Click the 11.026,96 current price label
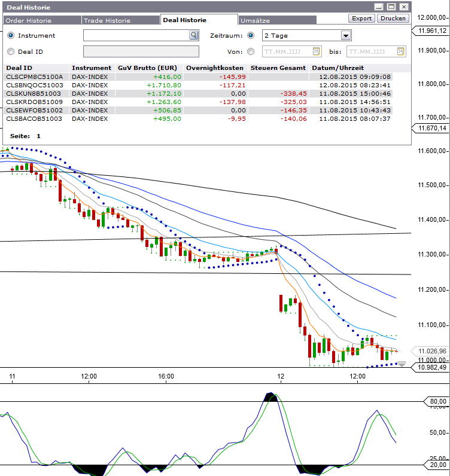450x476 pixels. coord(430,351)
